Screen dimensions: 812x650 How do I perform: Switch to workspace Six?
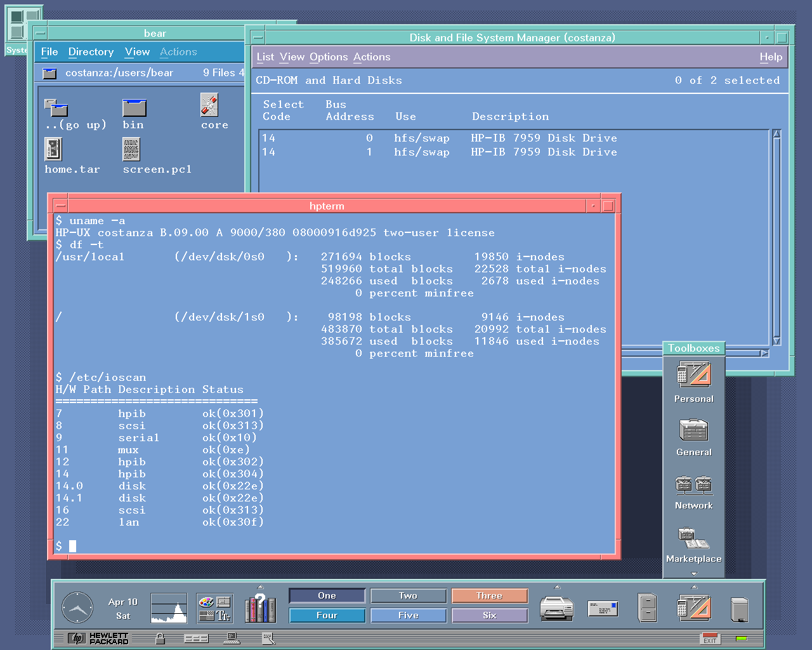(x=490, y=615)
